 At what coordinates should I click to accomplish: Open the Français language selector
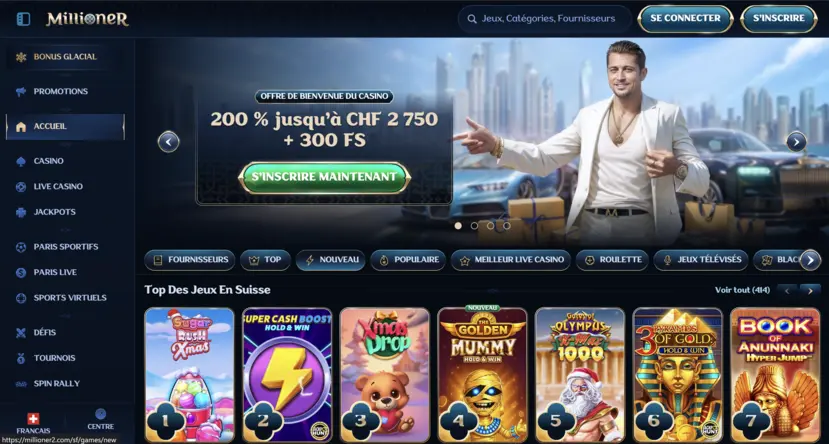pos(33,424)
